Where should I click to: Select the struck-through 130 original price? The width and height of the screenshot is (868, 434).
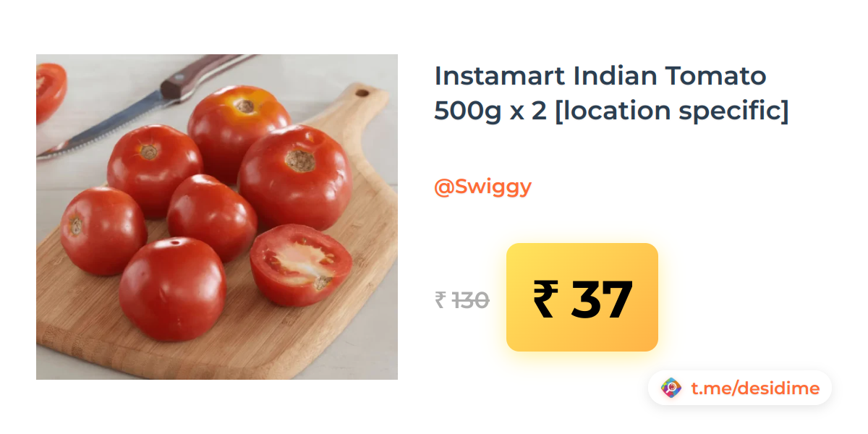click(x=470, y=299)
